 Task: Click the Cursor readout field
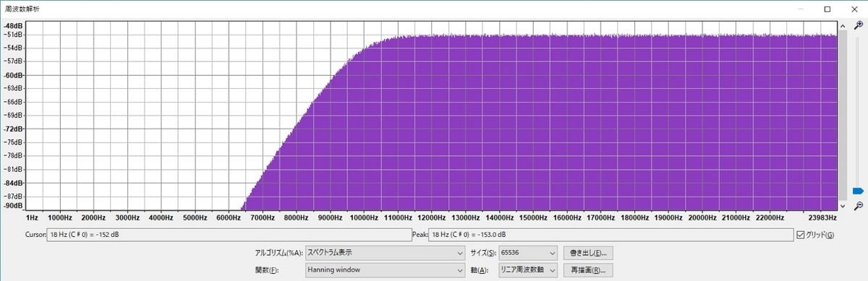[x=229, y=235]
